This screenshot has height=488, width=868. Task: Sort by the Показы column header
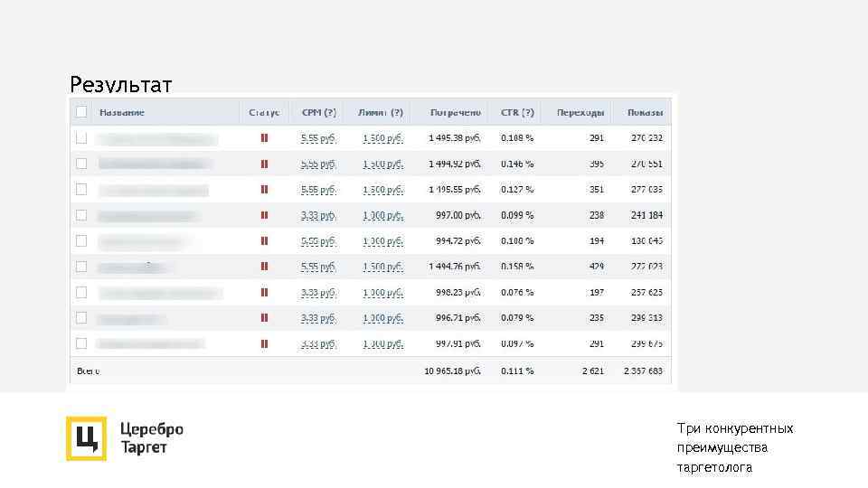(x=645, y=112)
